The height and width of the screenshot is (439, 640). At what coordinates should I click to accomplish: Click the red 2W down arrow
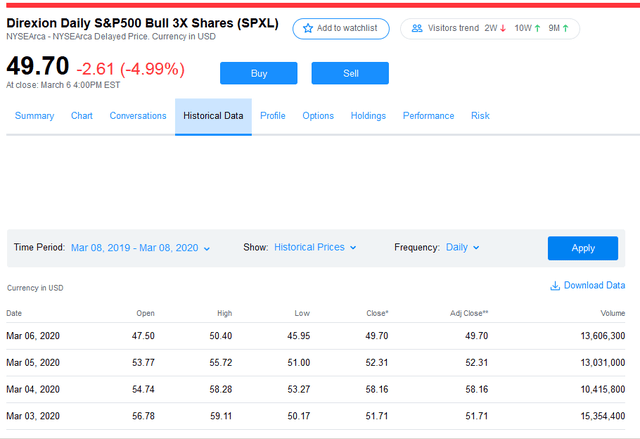coord(503,28)
